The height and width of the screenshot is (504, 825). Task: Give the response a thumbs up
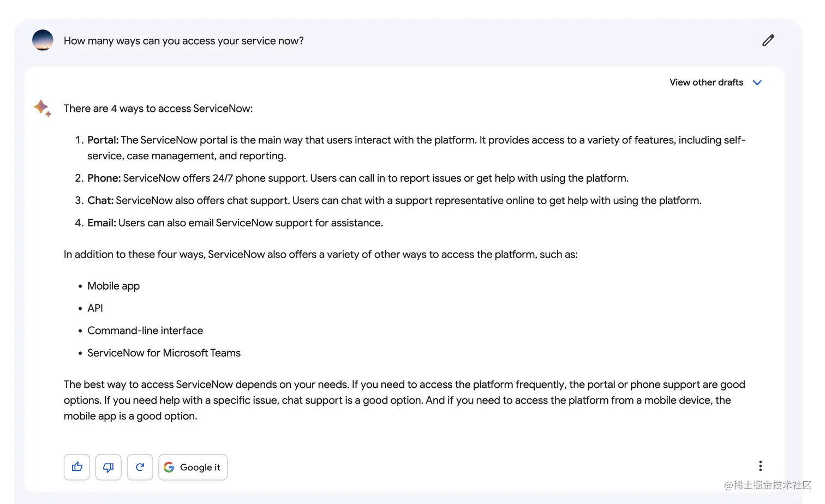pos(77,467)
